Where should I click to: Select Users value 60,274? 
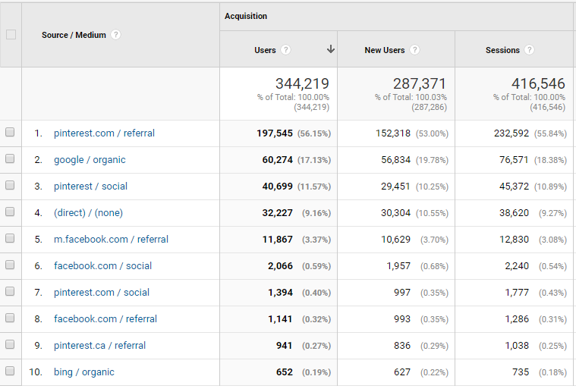pos(277,160)
